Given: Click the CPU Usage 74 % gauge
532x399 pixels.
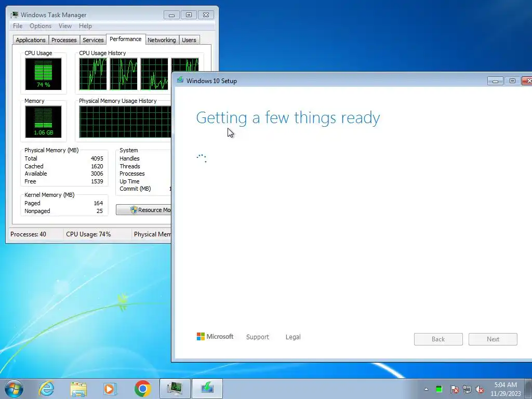Looking at the screenshot, I should (x=43, y=74).
